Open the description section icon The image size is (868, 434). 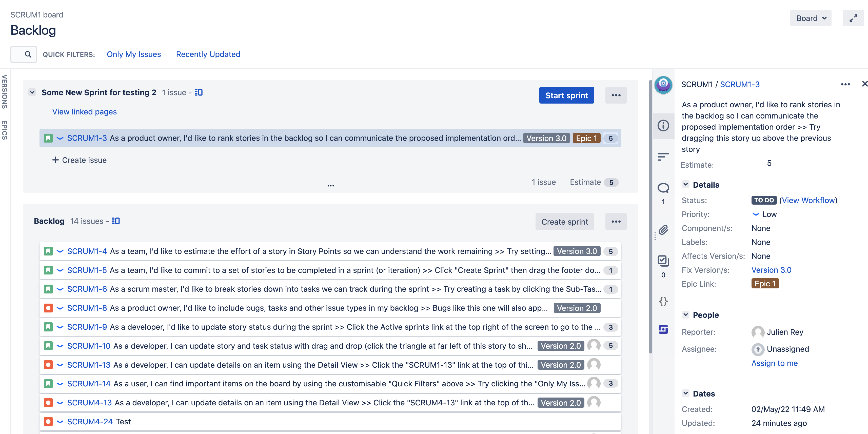tap(663, 157)
